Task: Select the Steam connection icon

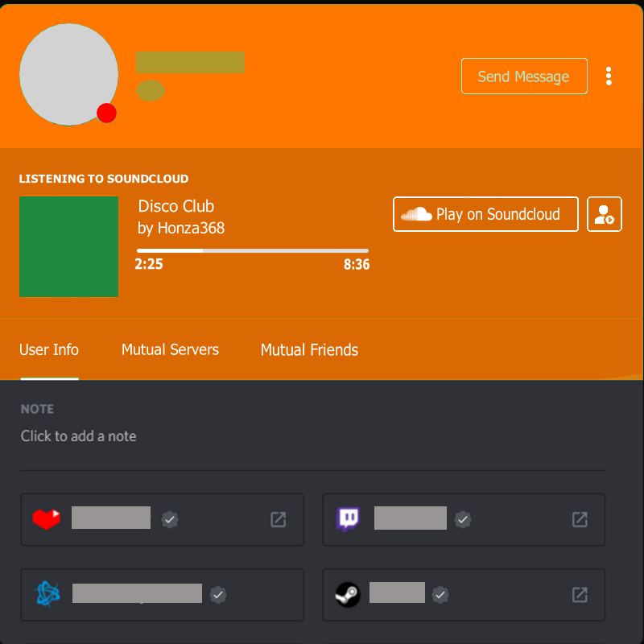Action: point(348,593)
